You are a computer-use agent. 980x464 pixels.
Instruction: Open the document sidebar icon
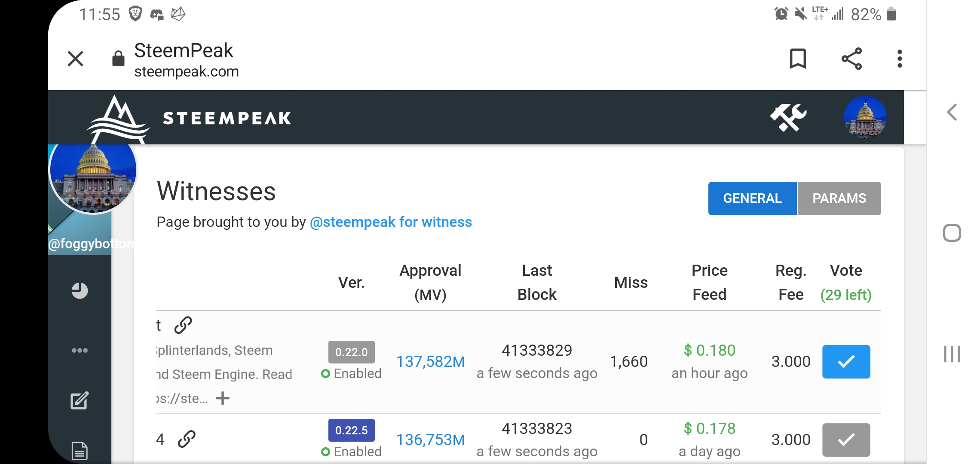click(x=80, y=451)
